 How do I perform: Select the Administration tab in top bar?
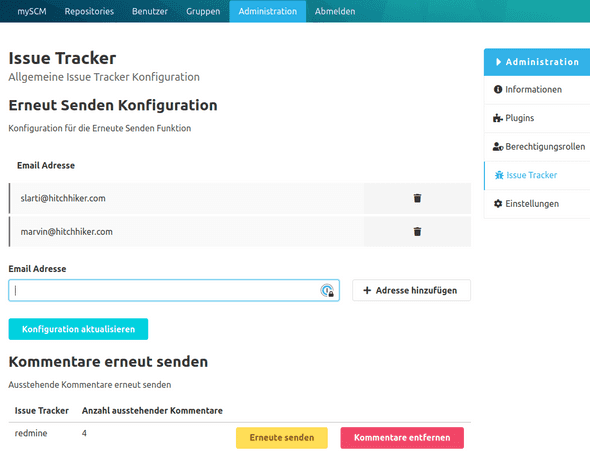268,11
